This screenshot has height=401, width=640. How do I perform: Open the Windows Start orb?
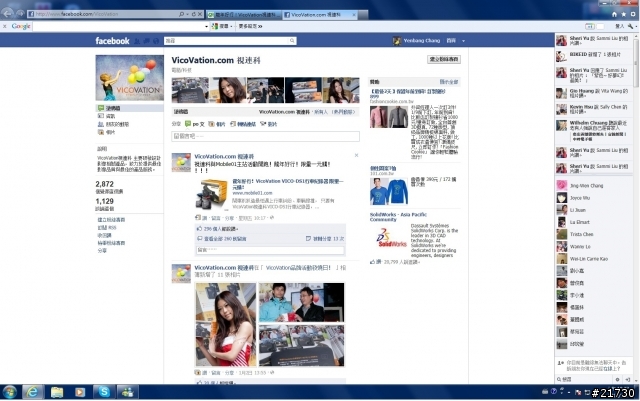(9, 392)
